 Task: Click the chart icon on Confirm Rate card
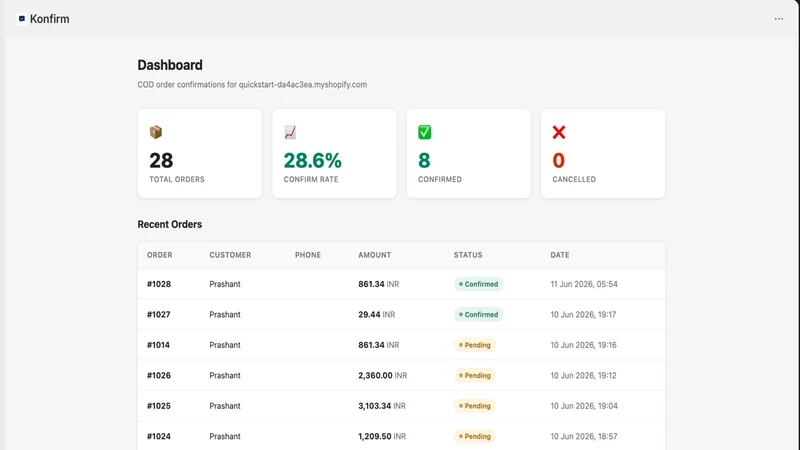pos(290,132)
